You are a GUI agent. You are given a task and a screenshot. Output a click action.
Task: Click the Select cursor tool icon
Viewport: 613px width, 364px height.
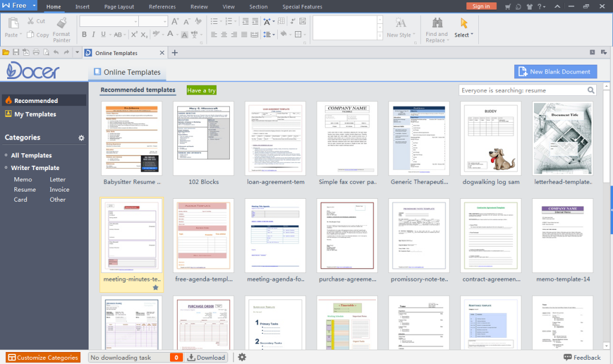[x=463, y=23]
